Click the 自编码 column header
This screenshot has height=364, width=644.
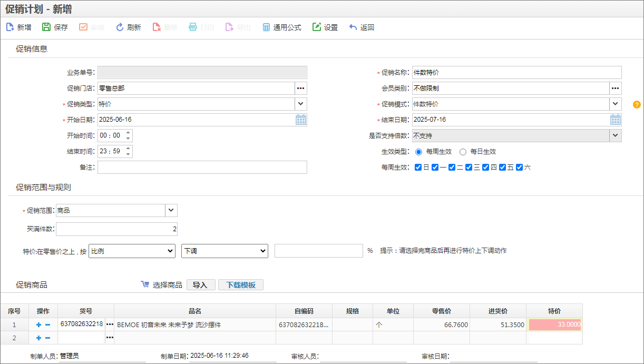(304, 311)
